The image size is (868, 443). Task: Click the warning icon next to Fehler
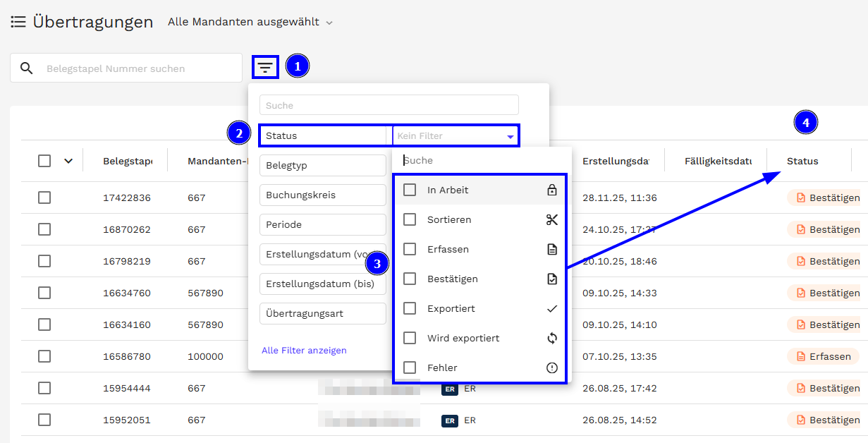pos(551,368)
